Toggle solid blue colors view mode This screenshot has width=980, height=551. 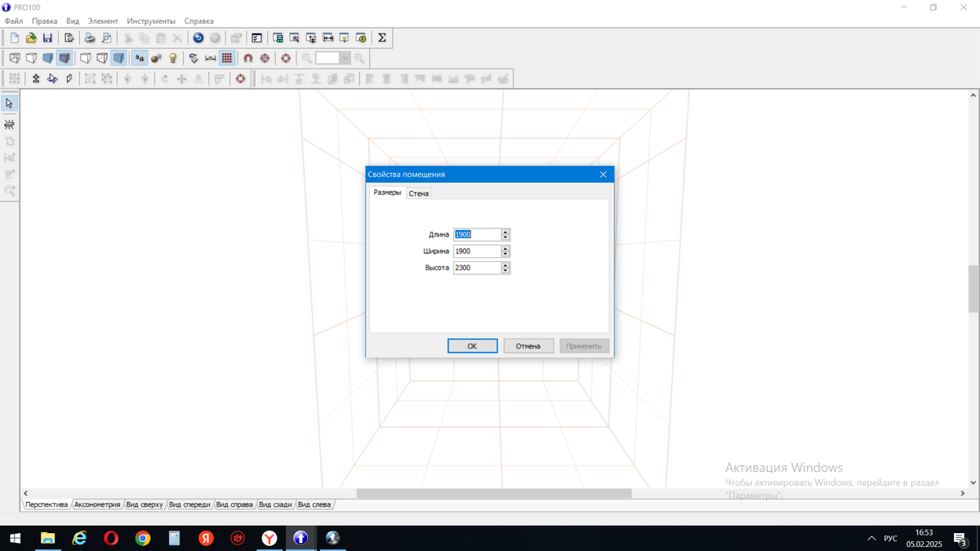pos(47,58)
